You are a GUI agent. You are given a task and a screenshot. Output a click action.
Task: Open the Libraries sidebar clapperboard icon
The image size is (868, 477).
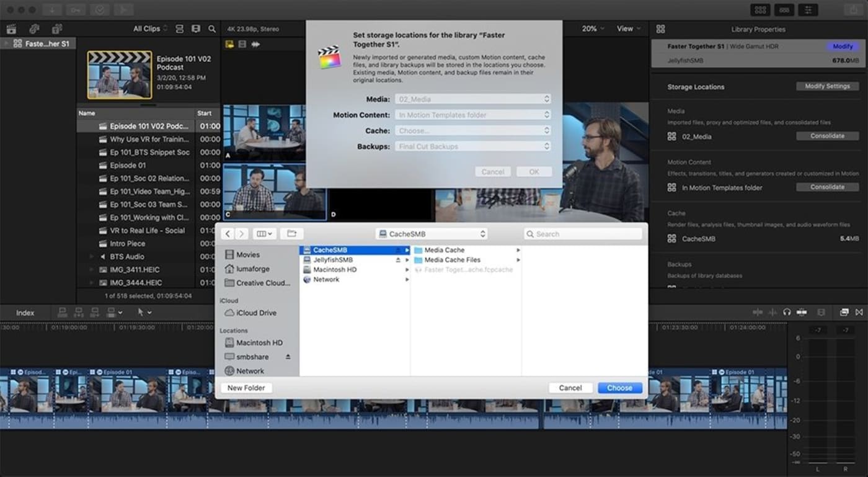[x=11, y=29]
